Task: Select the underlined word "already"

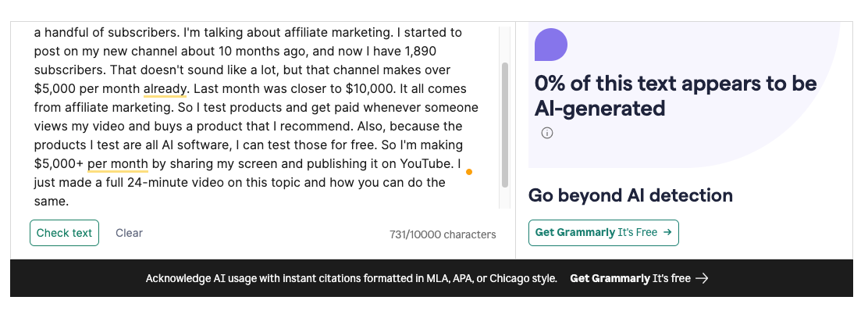Action: click(165, 89)
